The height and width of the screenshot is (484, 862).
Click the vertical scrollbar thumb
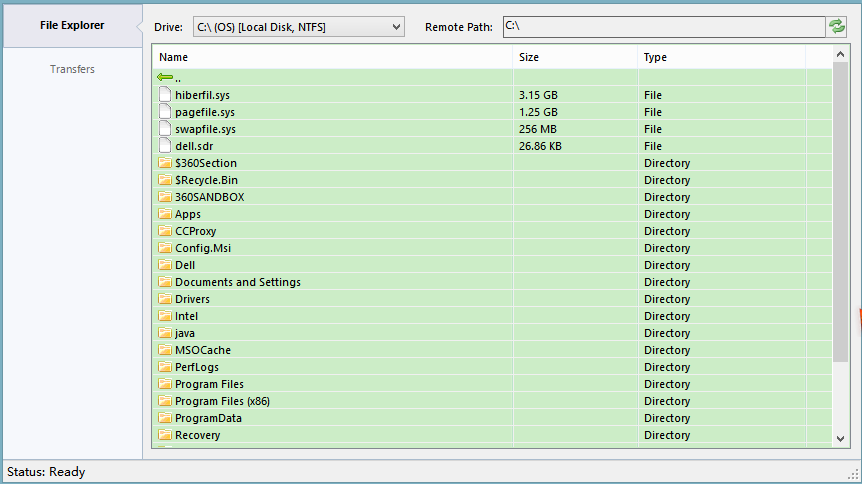coord(840,212)
